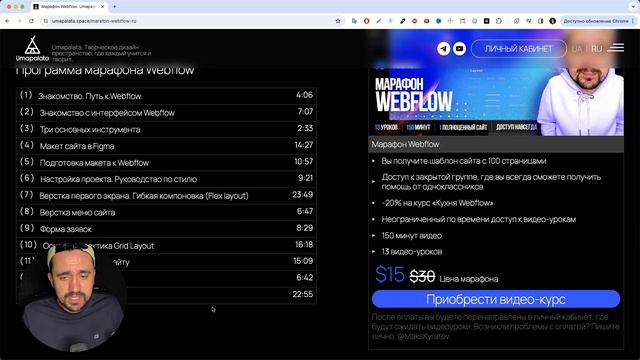
Task: Click Неограниченный по времени доступ bullet
Action: click(478, 219)
